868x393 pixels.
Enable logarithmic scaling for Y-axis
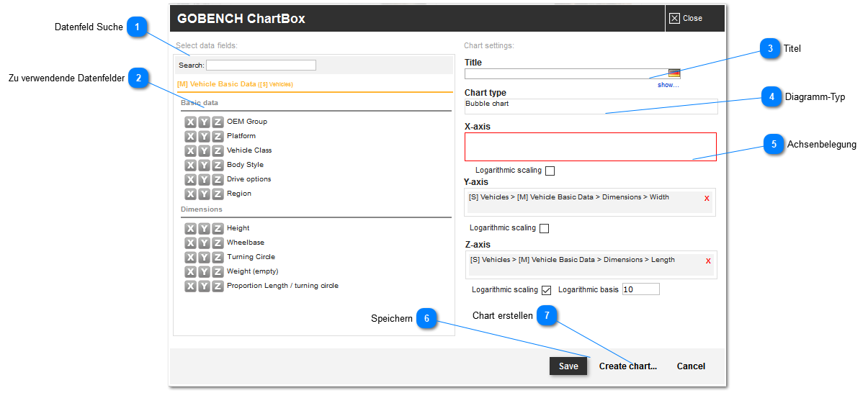(x=544, y=228)
